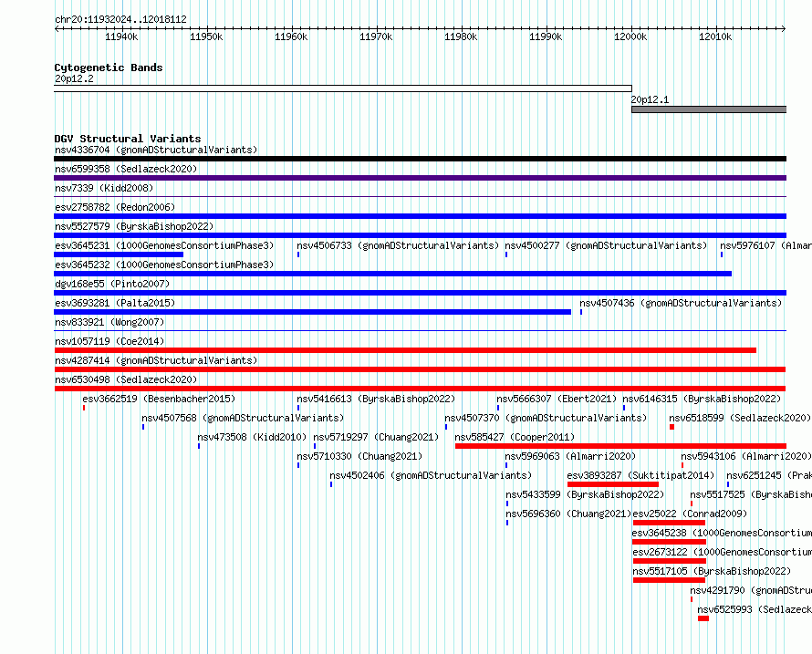This screenshot has height=654, width=812.
Task: Click the red nsv585427 variant bar
Action: coord(620,446)
